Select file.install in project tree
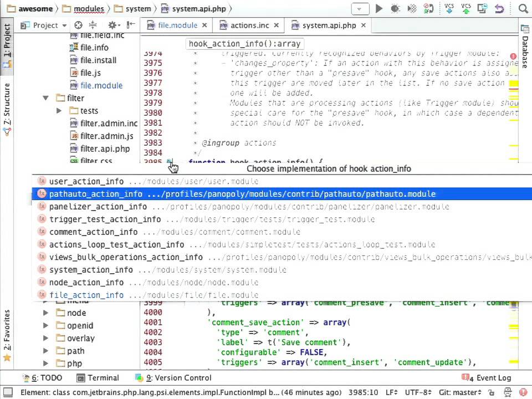 click(x=93, y=60)
